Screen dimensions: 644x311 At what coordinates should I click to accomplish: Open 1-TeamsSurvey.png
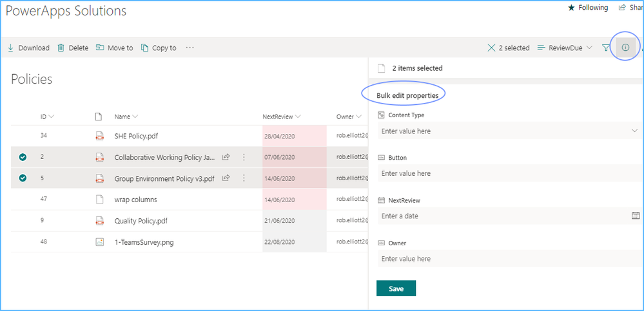[144, 243]
